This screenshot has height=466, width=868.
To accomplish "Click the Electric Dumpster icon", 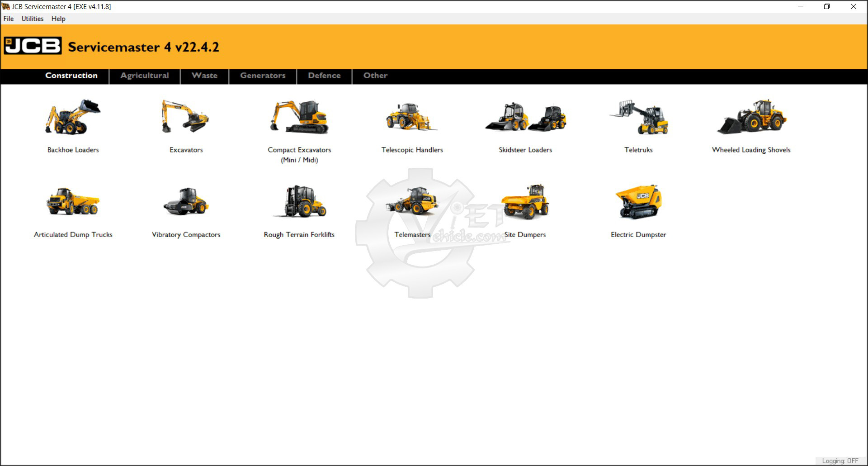I will [x=638, y=202].
